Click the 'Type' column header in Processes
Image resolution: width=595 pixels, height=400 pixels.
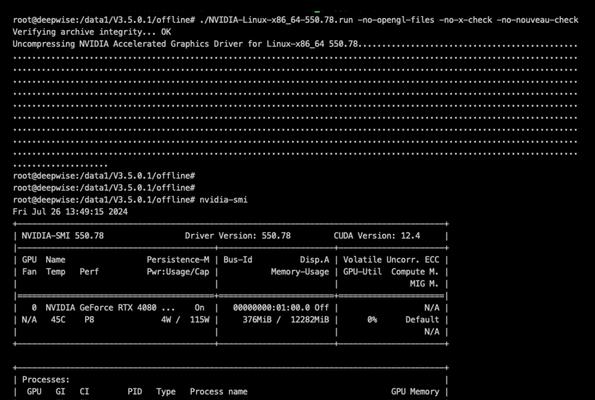[x=166, y=391]
